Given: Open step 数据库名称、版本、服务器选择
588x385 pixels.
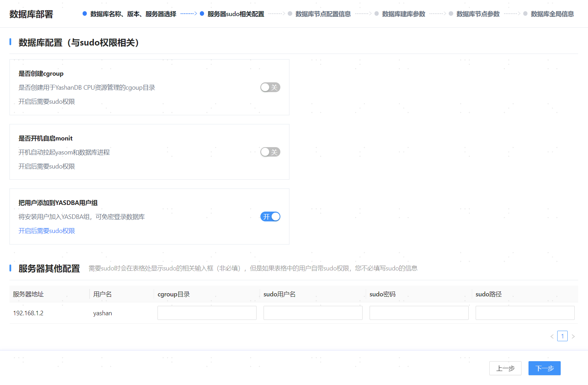Looking at the screenshot, I should tap(133, 14).
